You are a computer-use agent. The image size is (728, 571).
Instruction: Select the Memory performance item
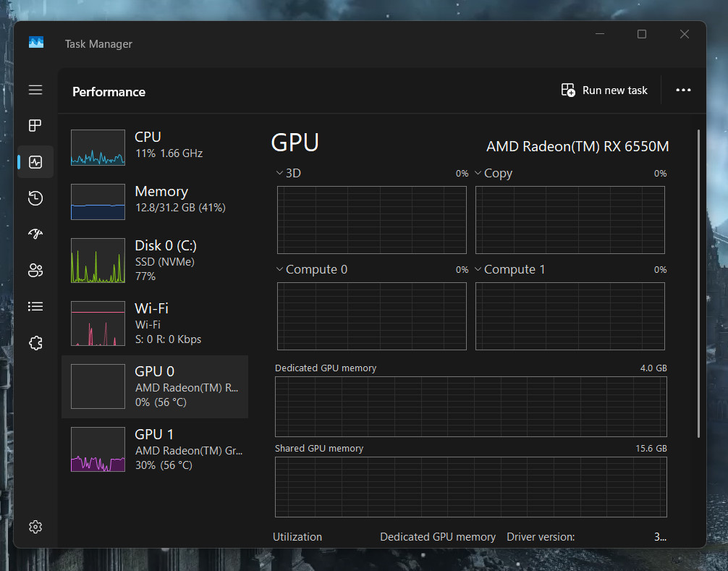tap(155, 201)
